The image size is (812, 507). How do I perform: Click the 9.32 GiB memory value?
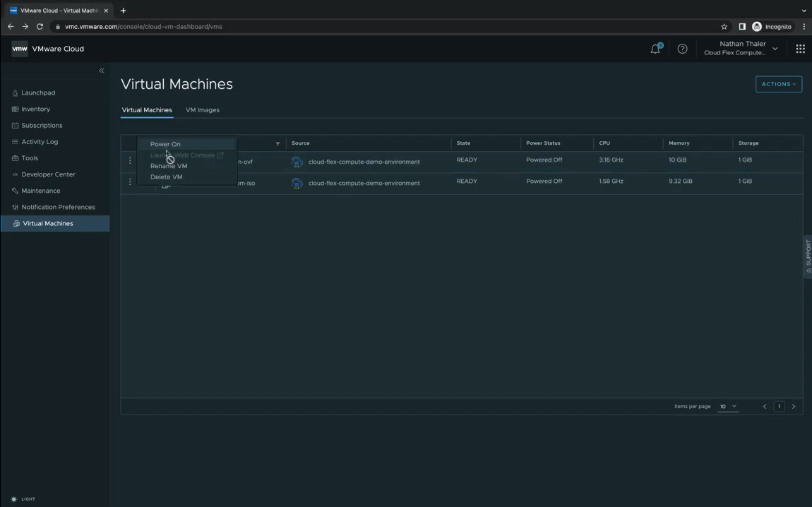pos(681,181)
